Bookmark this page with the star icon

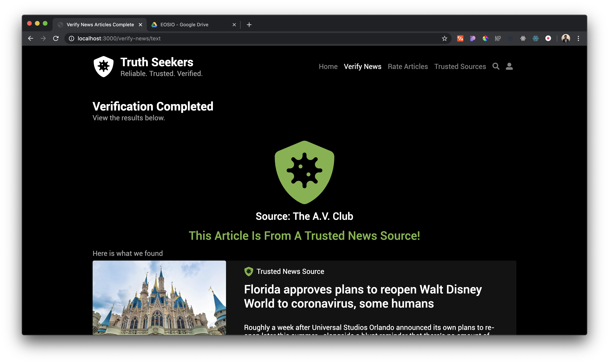pos(444,39)
